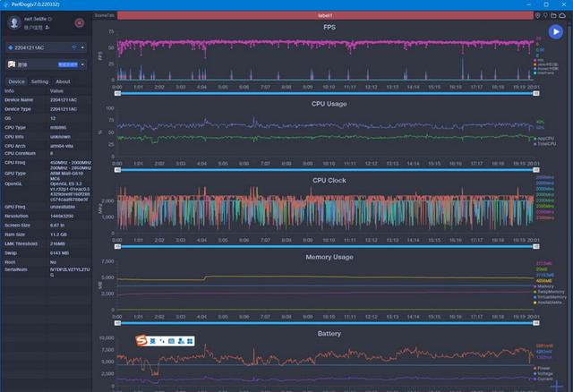
Task: Switch to the Setting tab
Action: click(x=39, y=81)
